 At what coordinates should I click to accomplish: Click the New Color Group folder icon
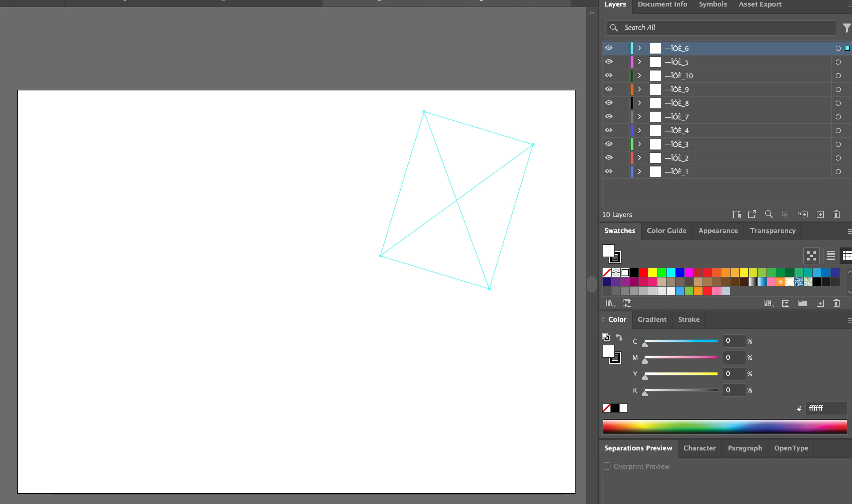(802, 303)
